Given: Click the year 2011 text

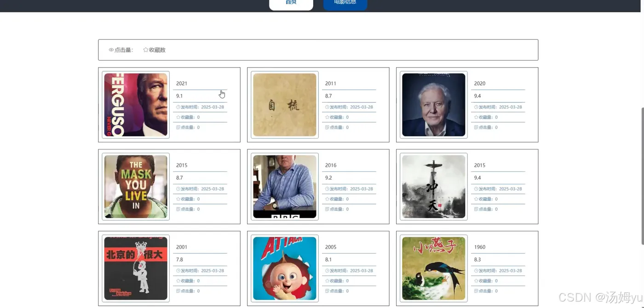Looking at the screenshot, I should click(331, 84).
